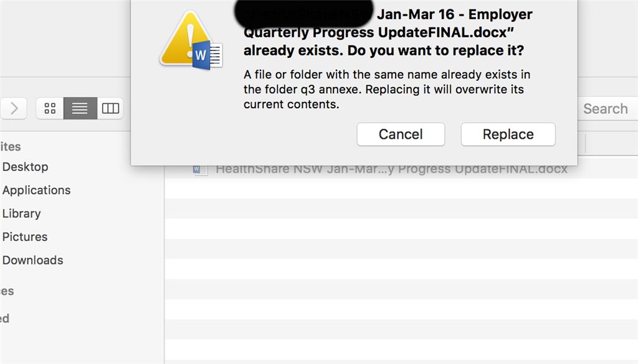This screenshot has height=364, width=638.
Task: Click the Word badge on the alert icon
Action: pos(207,55)
